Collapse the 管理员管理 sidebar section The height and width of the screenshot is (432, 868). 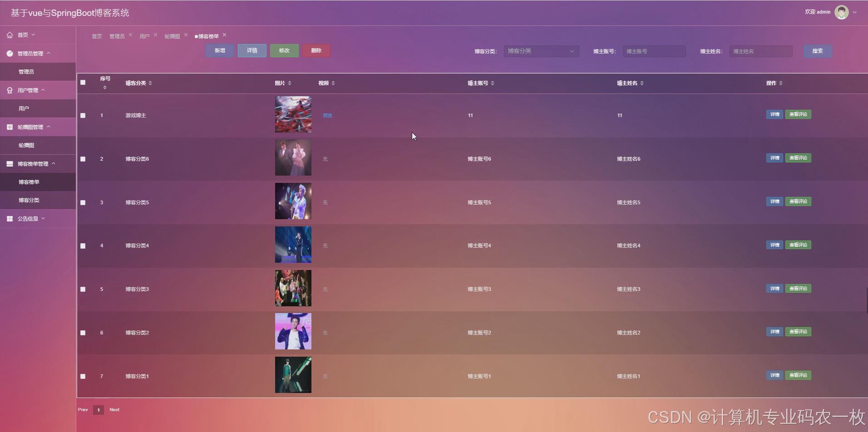[x=49, y=53]
